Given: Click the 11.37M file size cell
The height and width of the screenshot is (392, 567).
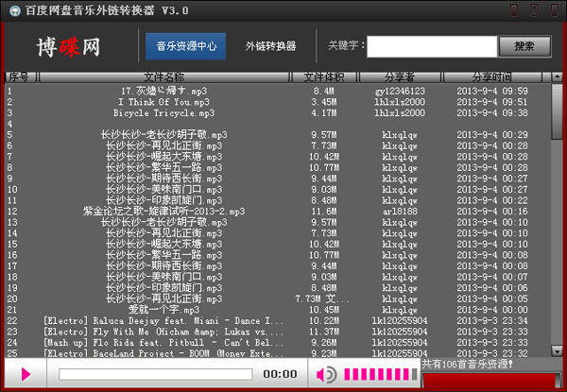Looking at the screenshot, I should click(x=324, y=332).
